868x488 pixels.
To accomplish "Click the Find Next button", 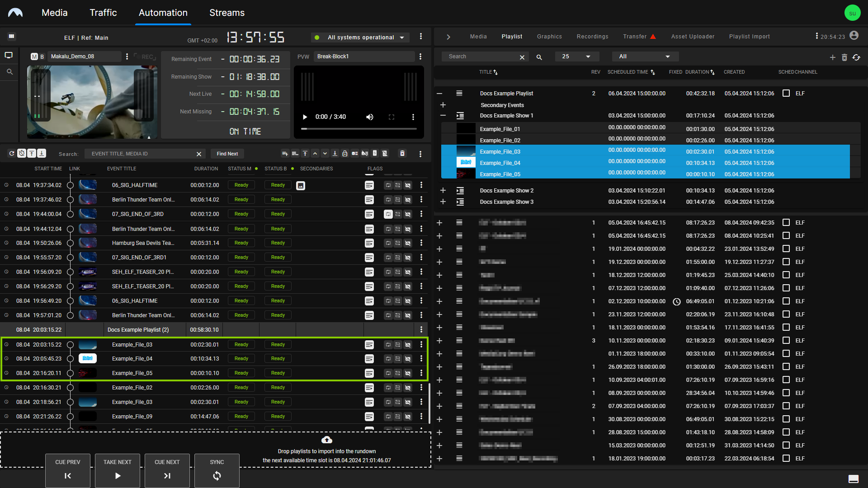I will [x=227, y=154].
